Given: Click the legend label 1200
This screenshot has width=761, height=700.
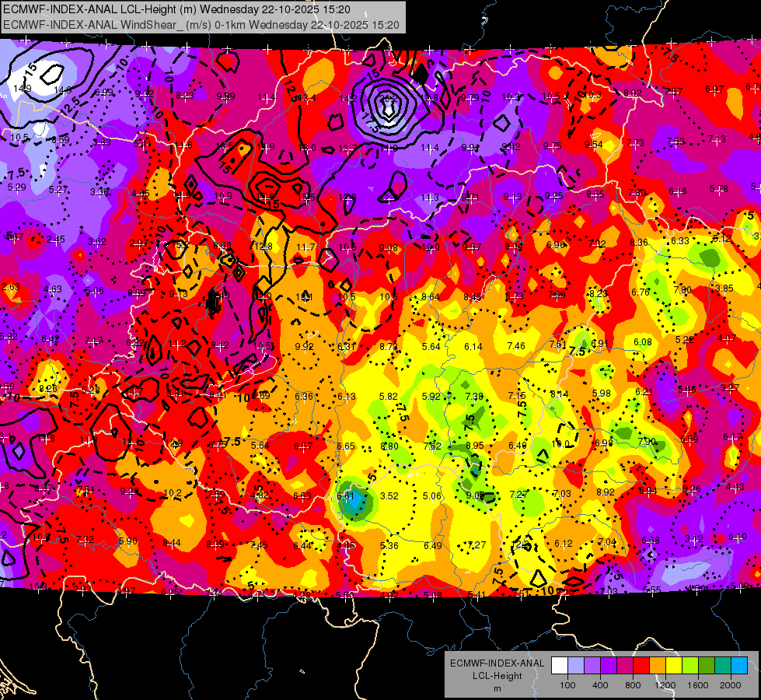Looking at the screenshot, I should click(x=665, y=685).
